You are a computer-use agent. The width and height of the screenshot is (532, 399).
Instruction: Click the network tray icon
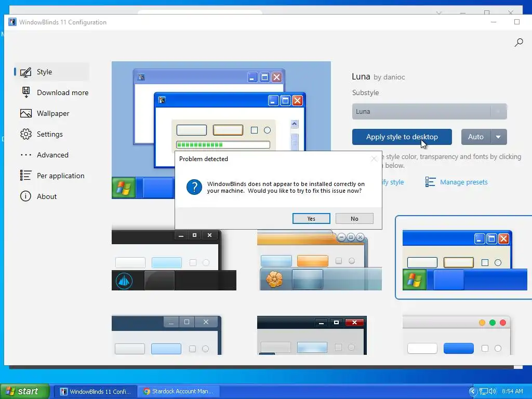(484, 392)
